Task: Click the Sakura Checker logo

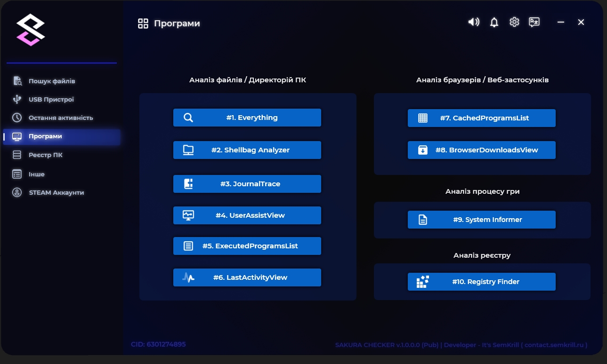Action: (31, 30)
